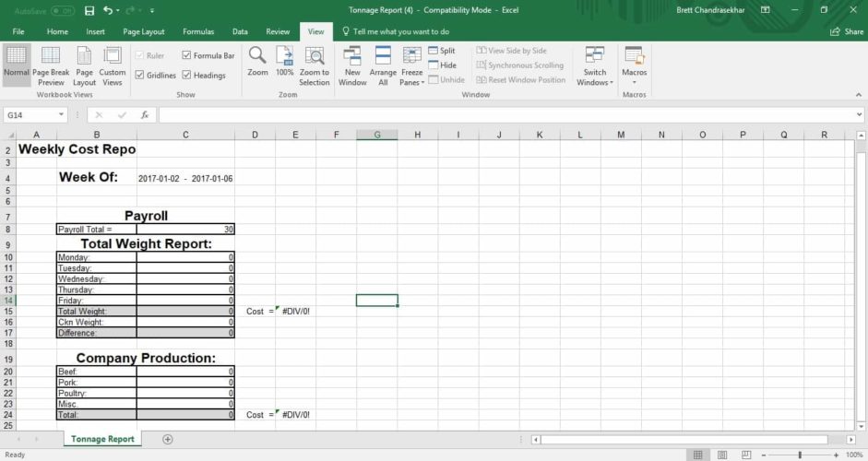Image resolution: width=868 pixels, height=461 pixels.
Task: Open the Switch Windows dropdown
Action: pyautogui.click(x=595, y=65)
